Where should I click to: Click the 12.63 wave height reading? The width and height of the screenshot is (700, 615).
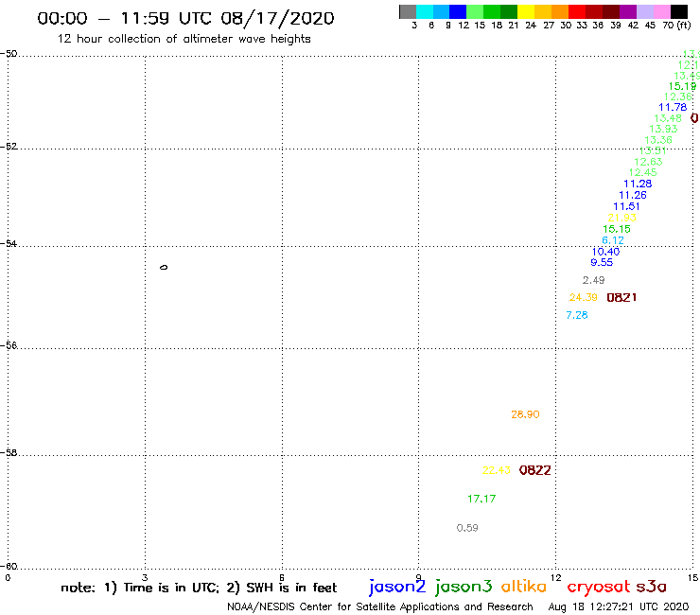pos(648,162)
